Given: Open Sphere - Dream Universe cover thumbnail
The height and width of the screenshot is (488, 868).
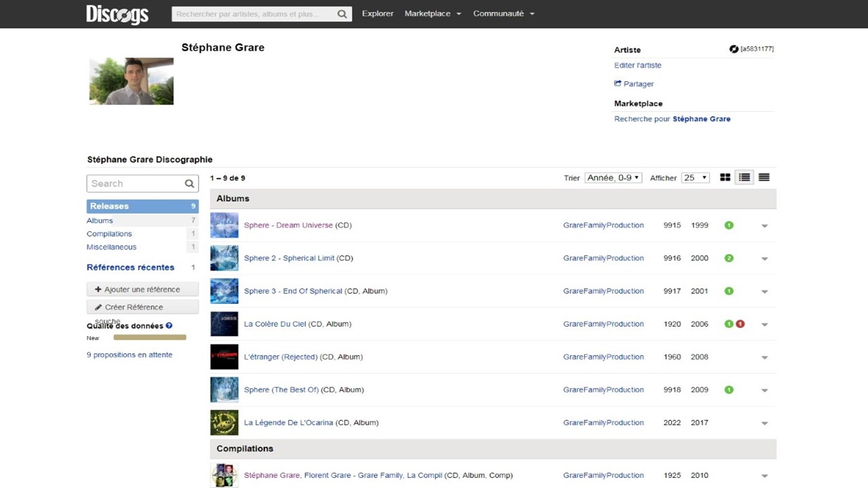Looking at the screenshot, I should click(224, 225).
